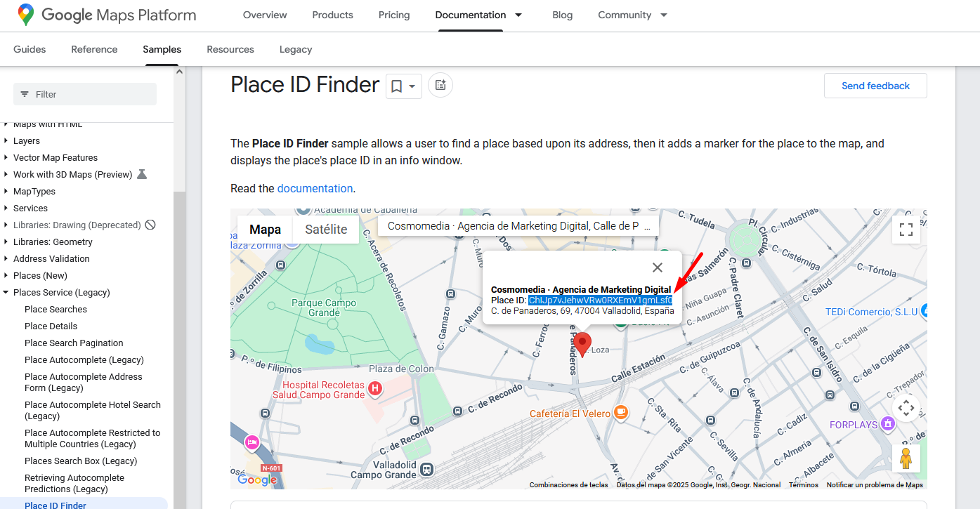Viewport: 980px width, 509px height.
Task: Open the Community dropdown menu
Action: pyautogui.click(x=664, y=15)
